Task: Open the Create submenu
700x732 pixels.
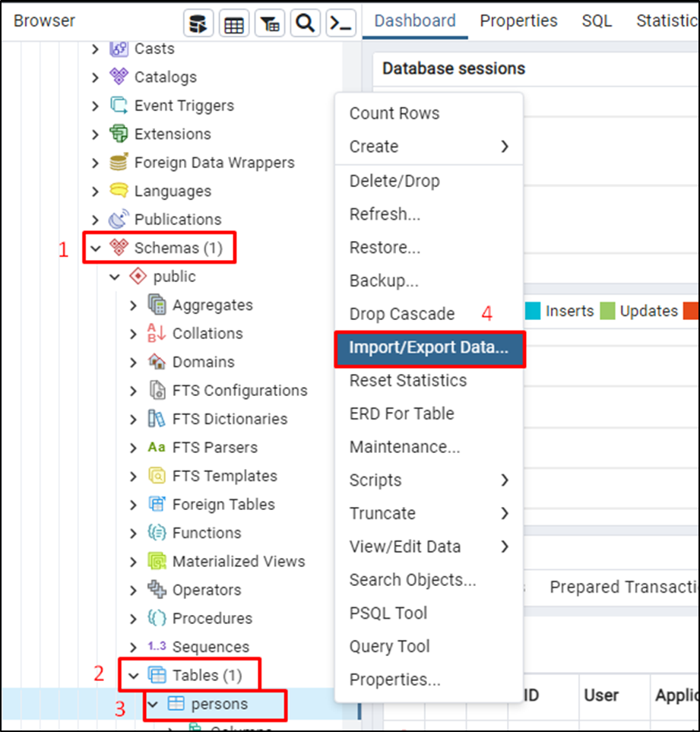Action: [372, 146]
